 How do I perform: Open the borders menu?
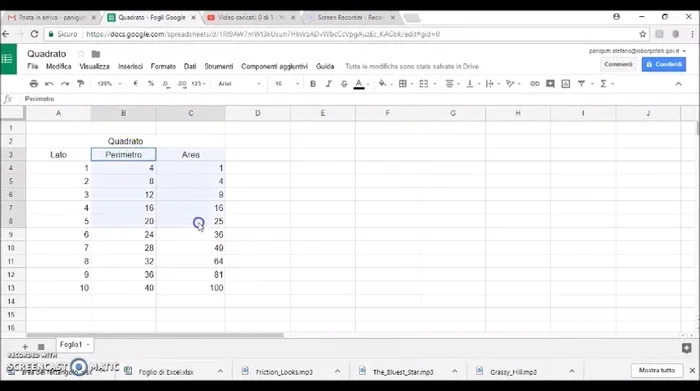403,83
